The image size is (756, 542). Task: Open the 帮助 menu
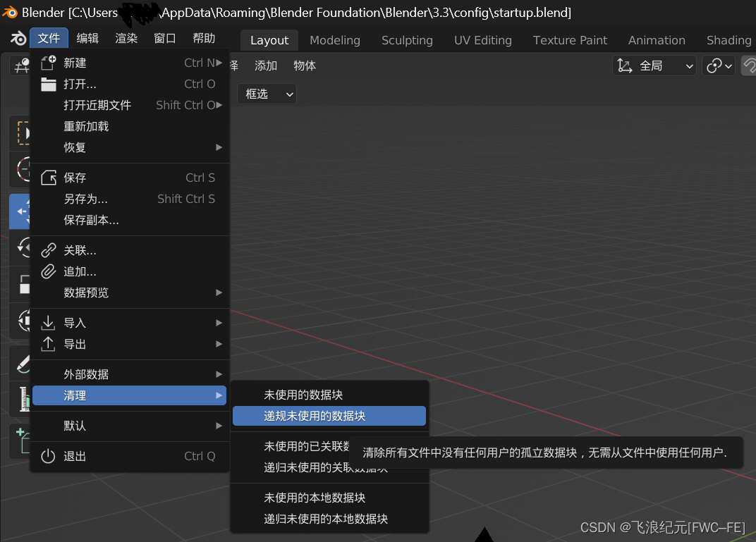click(x=204, y=39)
